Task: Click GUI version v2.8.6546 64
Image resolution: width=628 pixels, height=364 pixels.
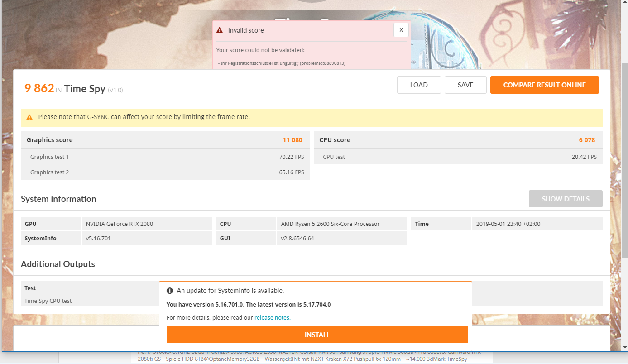Action: [x=297, y=238]
